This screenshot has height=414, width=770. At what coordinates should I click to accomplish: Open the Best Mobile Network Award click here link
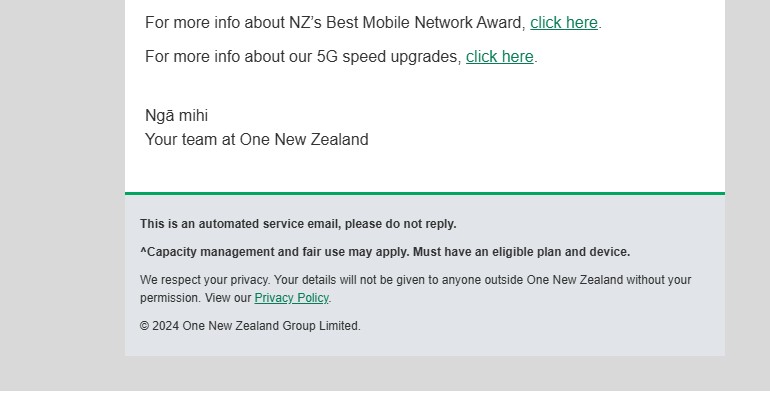(564, 23)
